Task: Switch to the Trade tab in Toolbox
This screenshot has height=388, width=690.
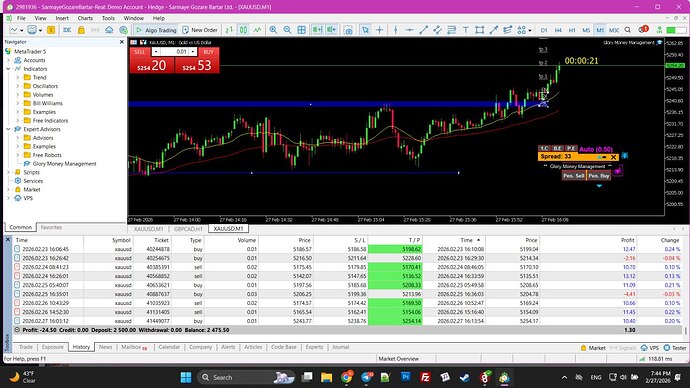Action: point(26,347)
